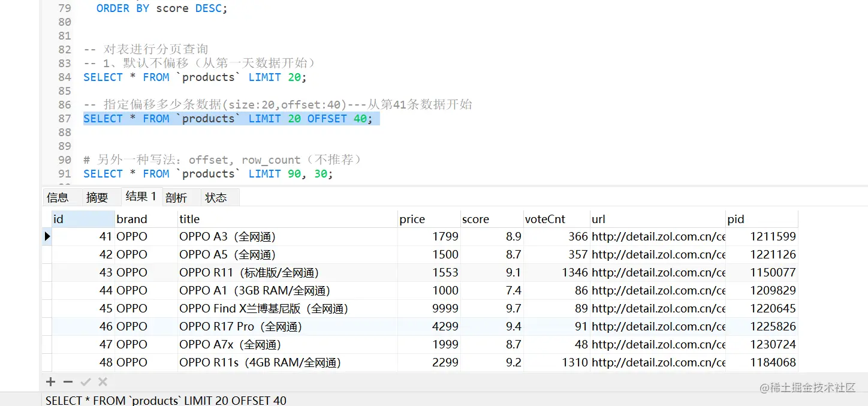Select title cell OPPO A3（全网通）
868x406 pixels.
[x=288, y=236]
